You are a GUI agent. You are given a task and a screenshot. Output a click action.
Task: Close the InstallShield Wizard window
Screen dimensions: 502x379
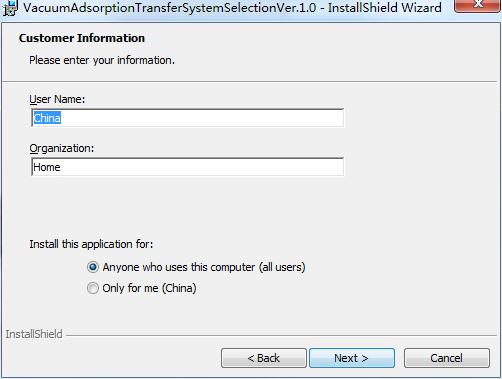pos(477,6)
